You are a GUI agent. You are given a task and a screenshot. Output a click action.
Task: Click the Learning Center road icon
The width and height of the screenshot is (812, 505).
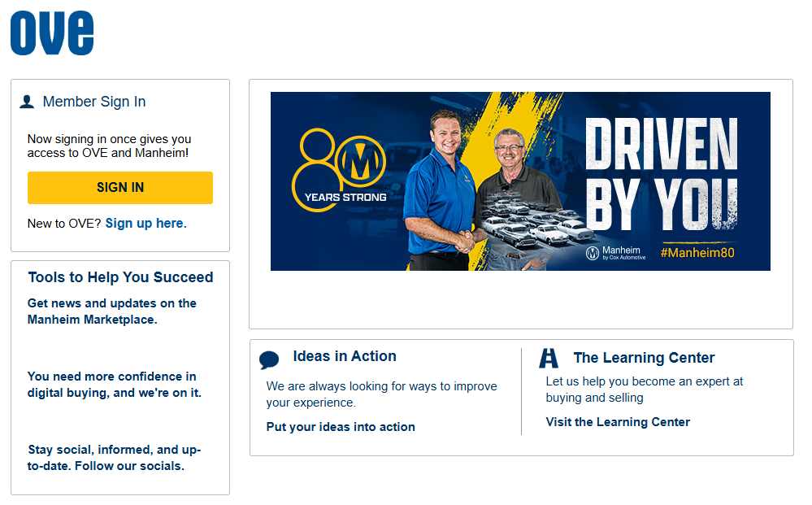549,358
